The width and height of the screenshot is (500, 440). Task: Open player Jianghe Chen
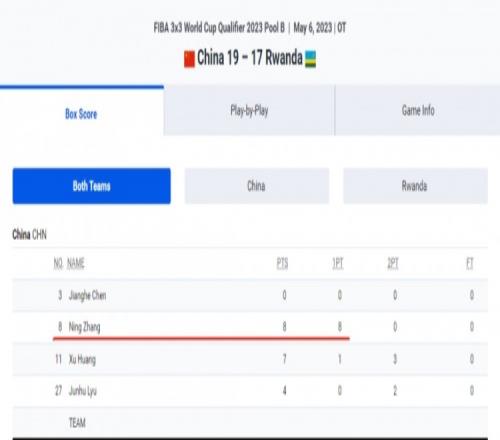(x=87, y=296)
